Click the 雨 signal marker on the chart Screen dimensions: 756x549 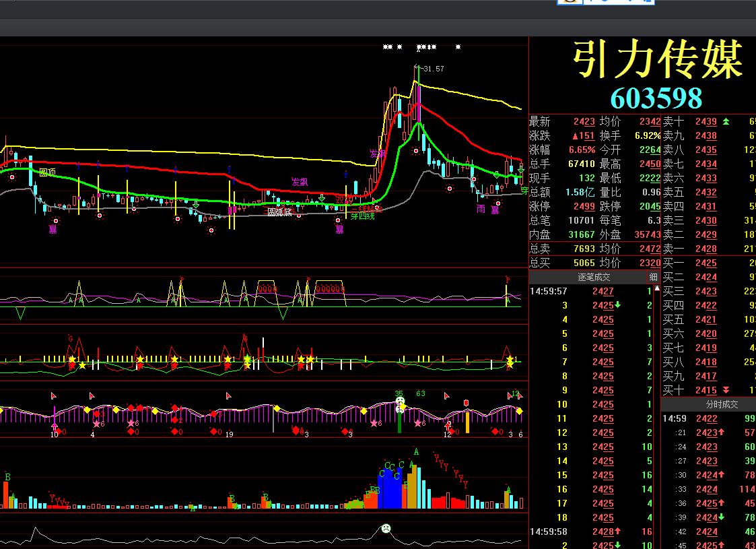pyautogui.click(x=481, y=209)
